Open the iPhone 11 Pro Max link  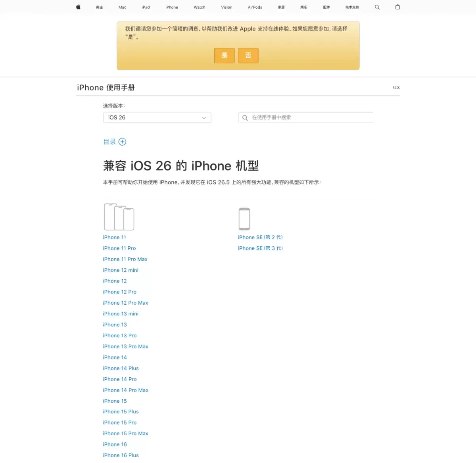pyautogui.click(x=125, y=259)
